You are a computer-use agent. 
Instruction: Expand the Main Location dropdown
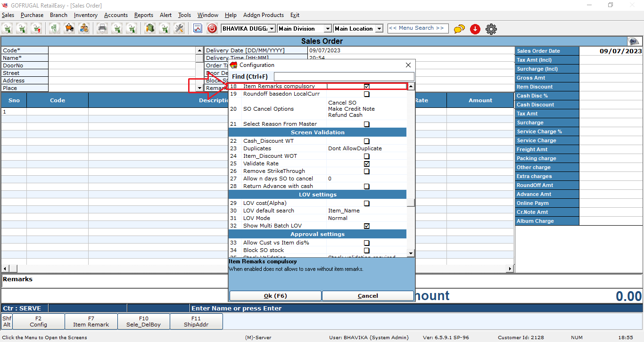click(x=379, y=29)
